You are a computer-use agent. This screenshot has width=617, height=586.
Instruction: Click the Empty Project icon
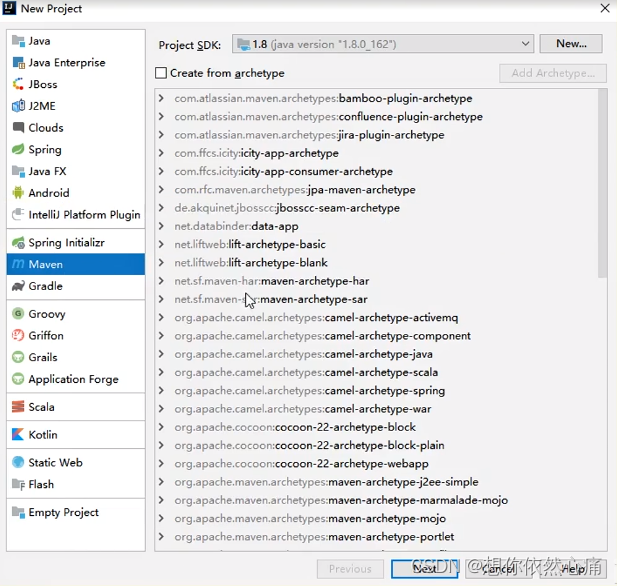(18, 512)
